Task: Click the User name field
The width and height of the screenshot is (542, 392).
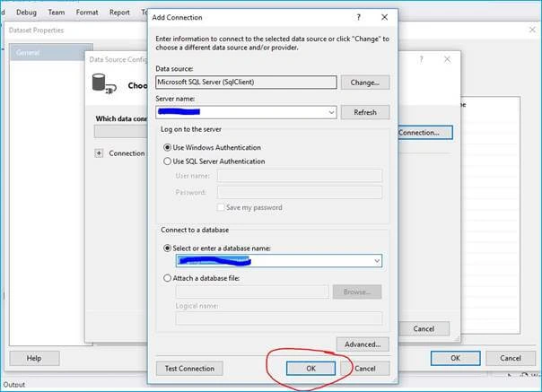Action: point(300,176)
